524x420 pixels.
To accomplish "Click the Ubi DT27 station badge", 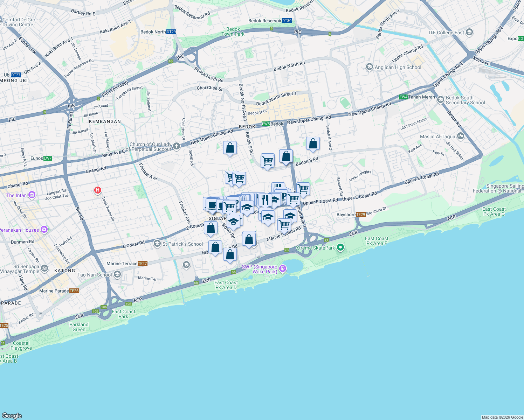I will click(x=16, y=75).
